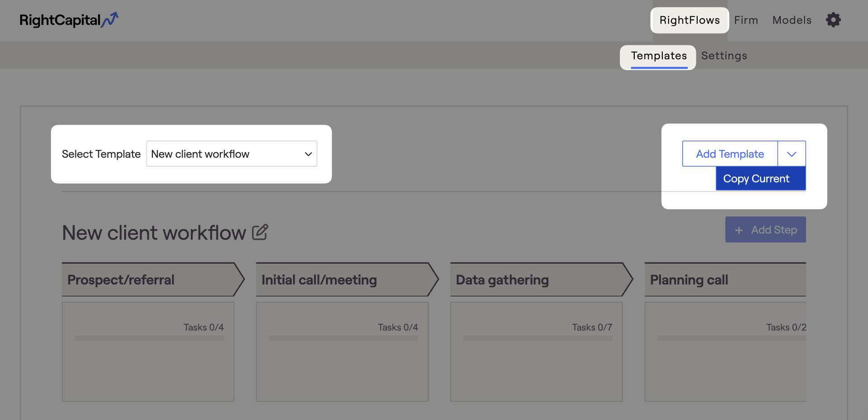The image size is (868, 420).
Task: Click the Data gathering tasks progress bar
Action: [x=538, y=338]
